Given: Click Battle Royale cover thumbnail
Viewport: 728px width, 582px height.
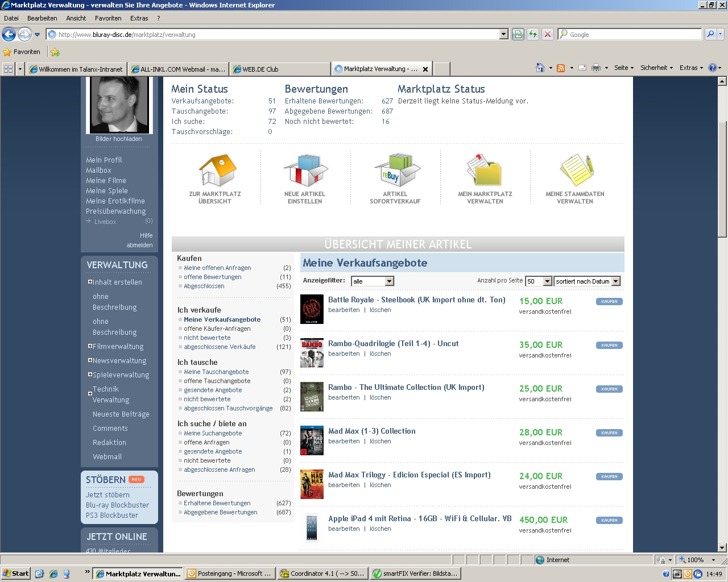Looking at the screenshot, I should [312, 309].
